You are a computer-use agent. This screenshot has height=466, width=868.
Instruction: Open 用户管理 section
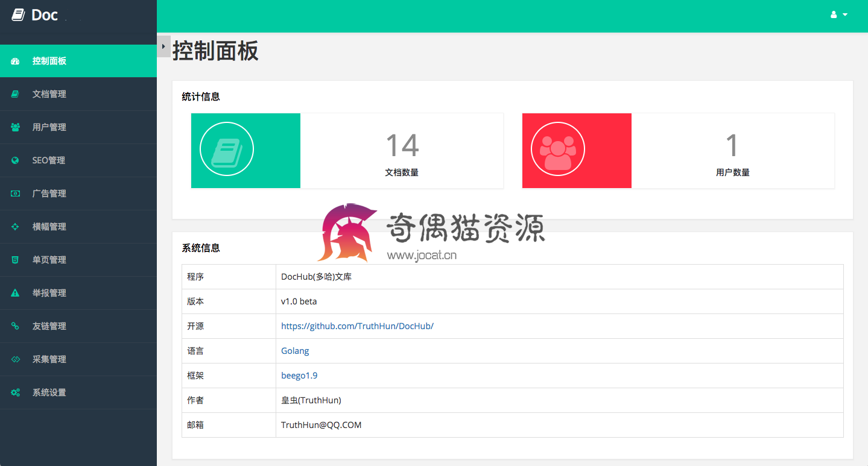pyautogui.click(x=78, y=127)
